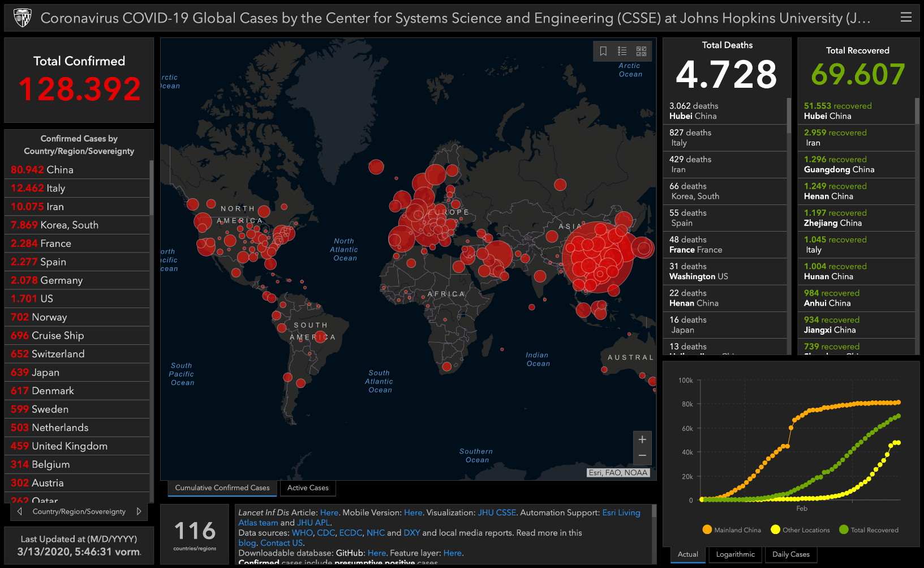Click the Johns Hopkins shield logo

(x=23, y=18)
